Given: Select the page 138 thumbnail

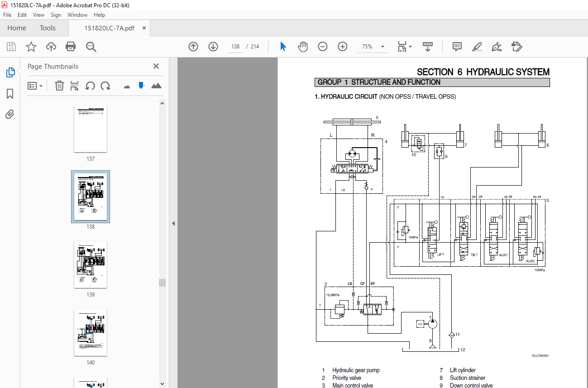Looking at the screenshot, I should point(91,196).
